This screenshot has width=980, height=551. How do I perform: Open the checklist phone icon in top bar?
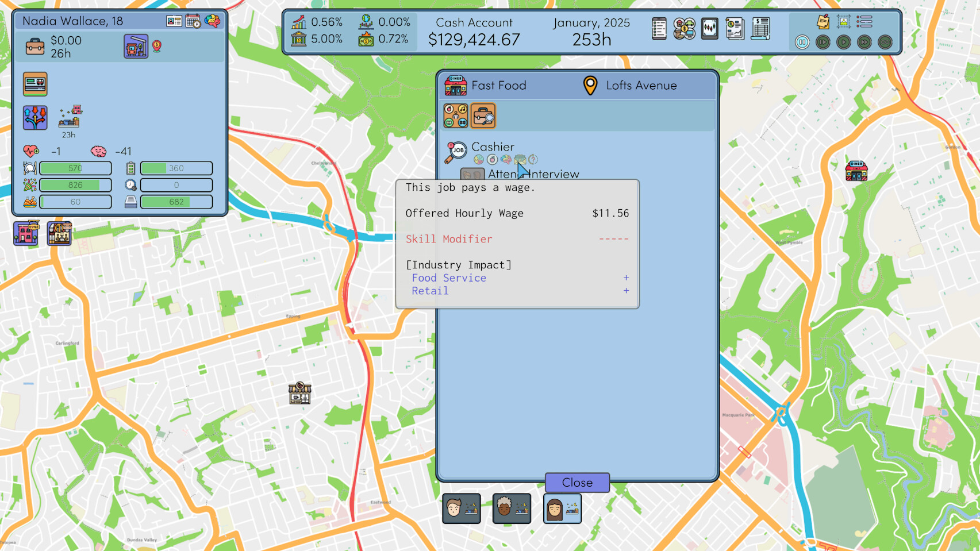point(659,28)
